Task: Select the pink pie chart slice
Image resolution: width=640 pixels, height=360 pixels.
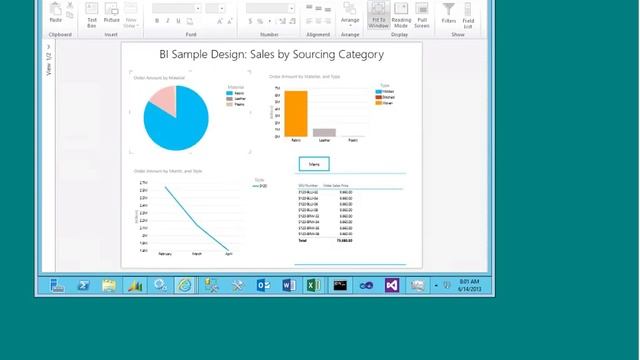Action: click(165, 99)
